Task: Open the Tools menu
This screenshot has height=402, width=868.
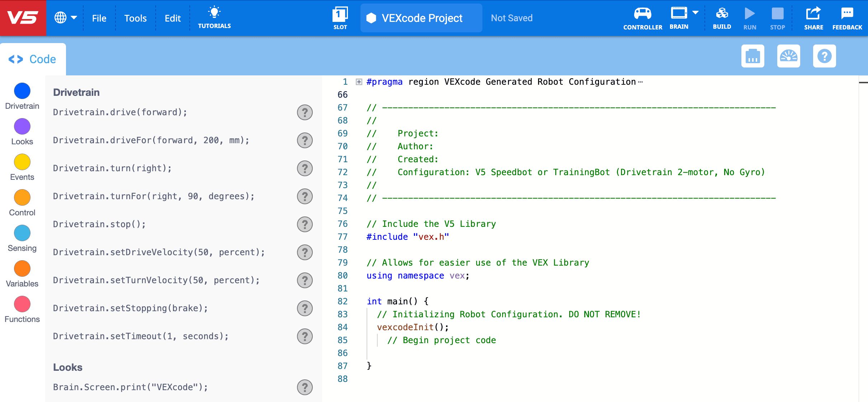Action: pyautogui.click(x=135, y=18)
